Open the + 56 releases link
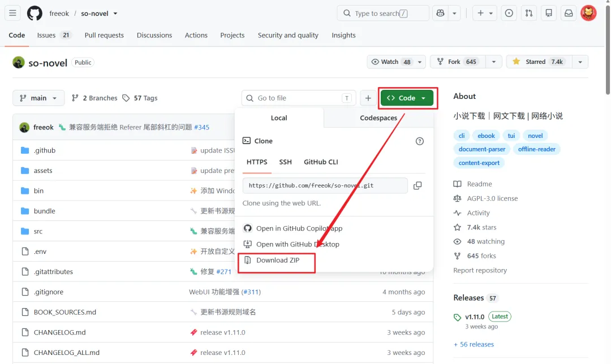Image resolution: width=611 pixels, height=364 pixels. point(474,345)
